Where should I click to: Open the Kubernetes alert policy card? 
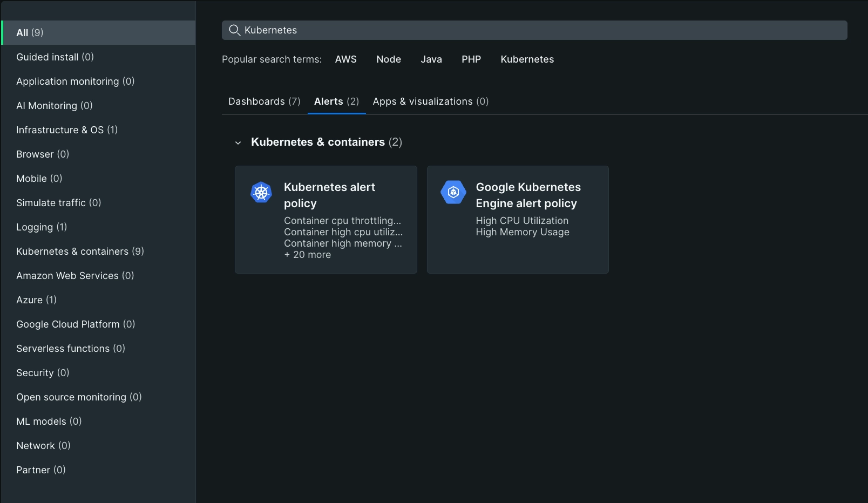[326, 220]
